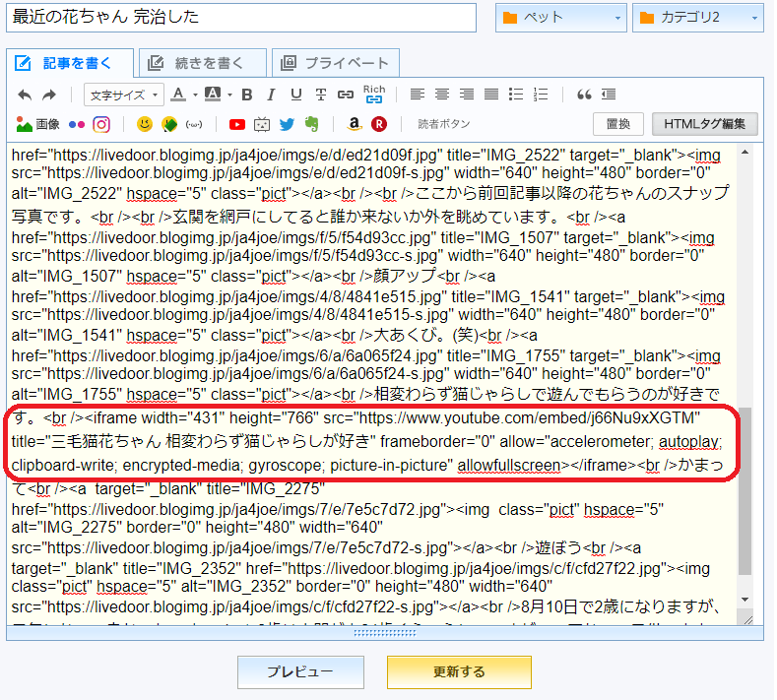Insert a hyperlink
777x700 pixels.
tap(346, 95)
